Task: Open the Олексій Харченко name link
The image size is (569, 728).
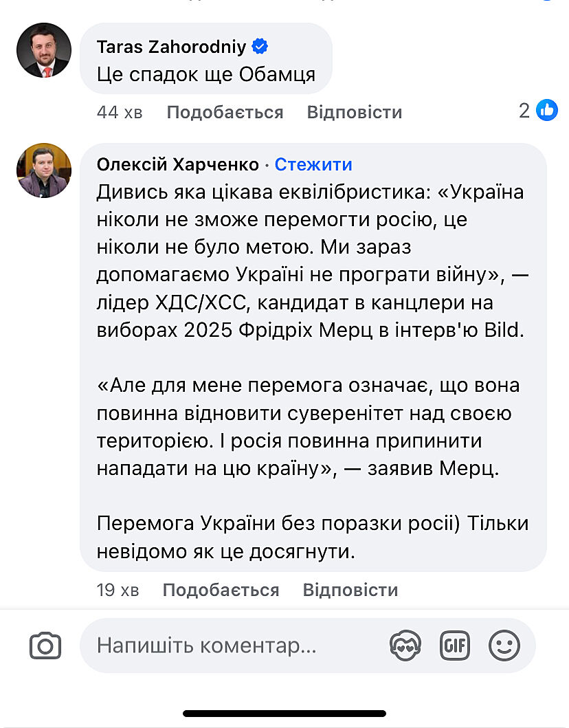Action: (178, 164)
